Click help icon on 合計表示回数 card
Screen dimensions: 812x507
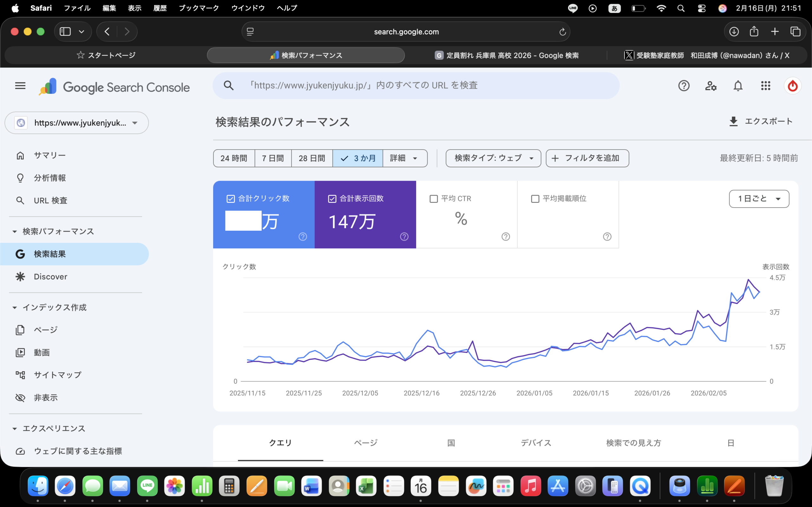[x=404, y=237]
